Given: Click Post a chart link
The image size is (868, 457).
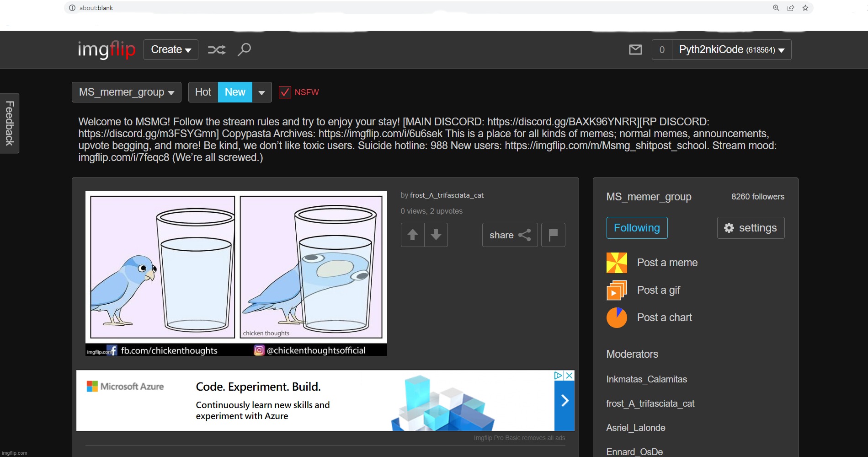Looking at the screenshot, I should [x=665, y=317].
